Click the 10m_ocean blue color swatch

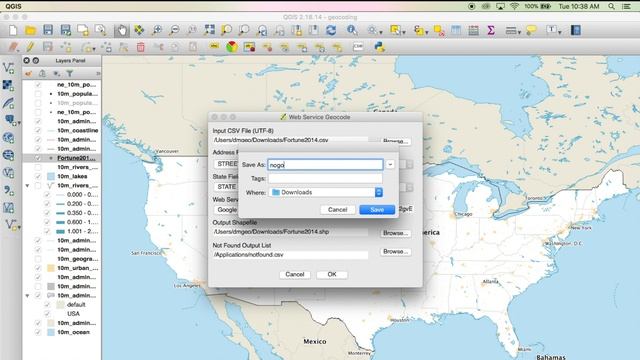pyautogui.click(x=51, y=332)
